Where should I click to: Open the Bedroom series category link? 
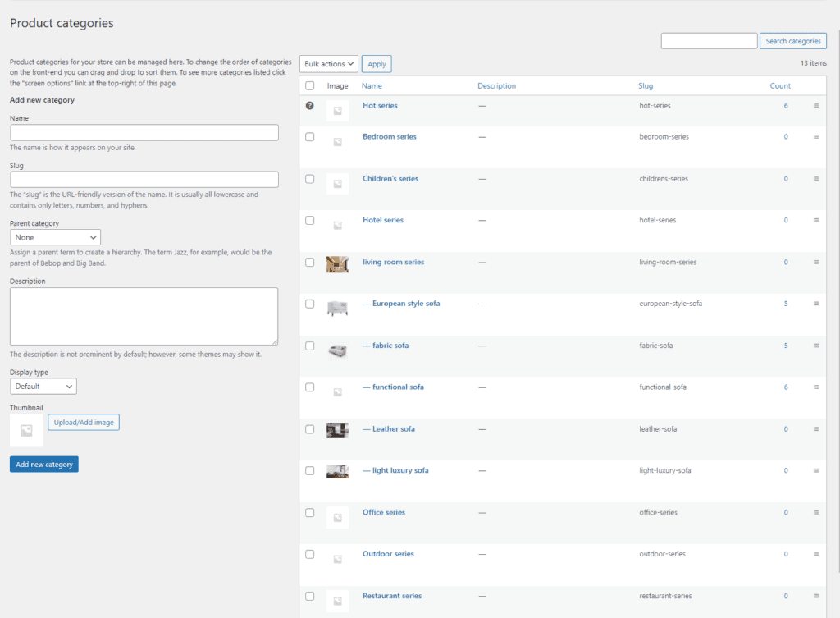click(390, 137)
